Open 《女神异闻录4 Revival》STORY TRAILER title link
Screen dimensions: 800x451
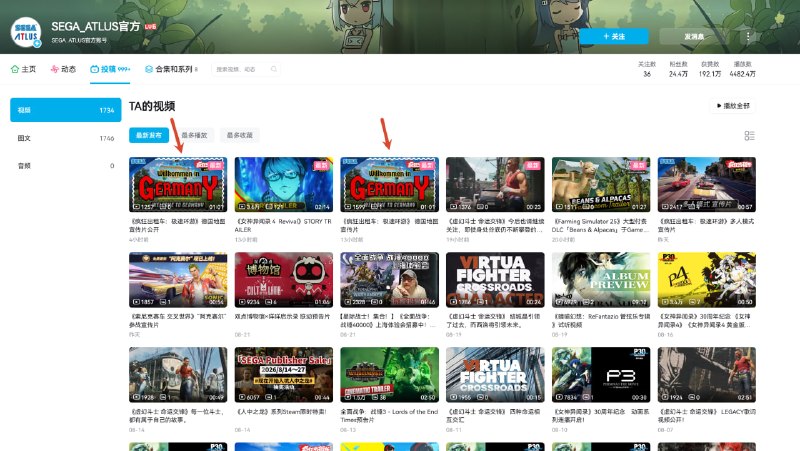283,226
